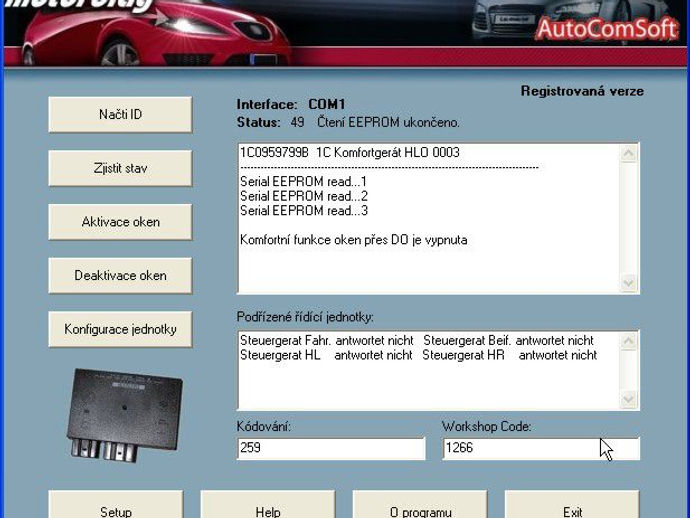Click the 'Registrovaná verze' label
The image size is (690, 518).
coord(582,91)
